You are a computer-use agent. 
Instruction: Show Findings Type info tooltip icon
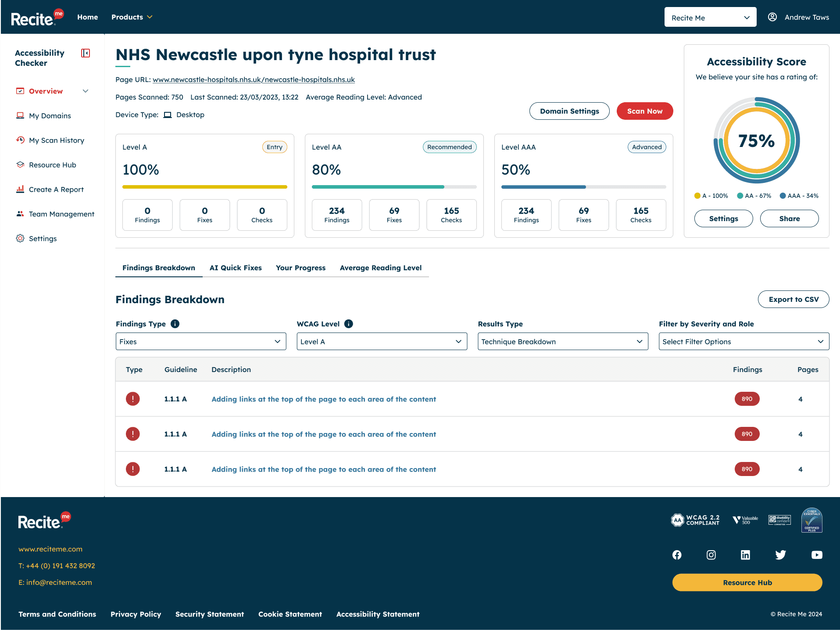point(175,324)
